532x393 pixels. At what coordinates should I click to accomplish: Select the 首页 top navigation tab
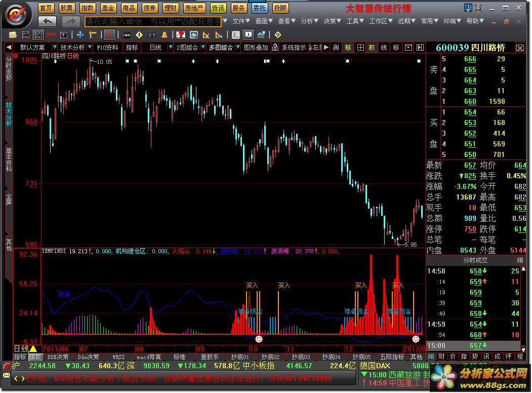coord(46,8)
